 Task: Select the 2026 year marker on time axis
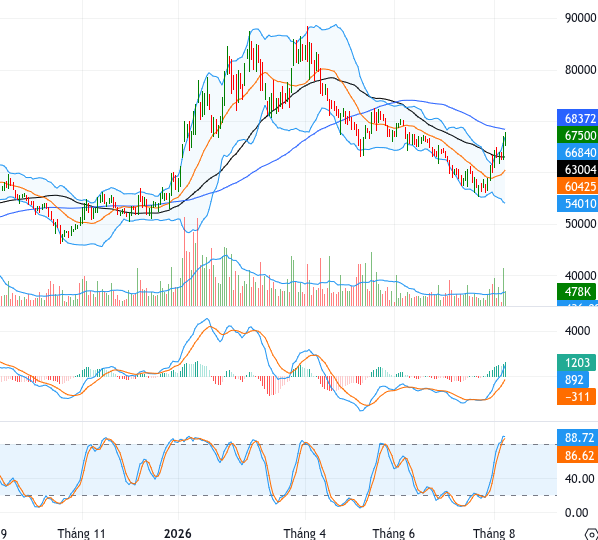pyautogui.click(x=178, y=533)
